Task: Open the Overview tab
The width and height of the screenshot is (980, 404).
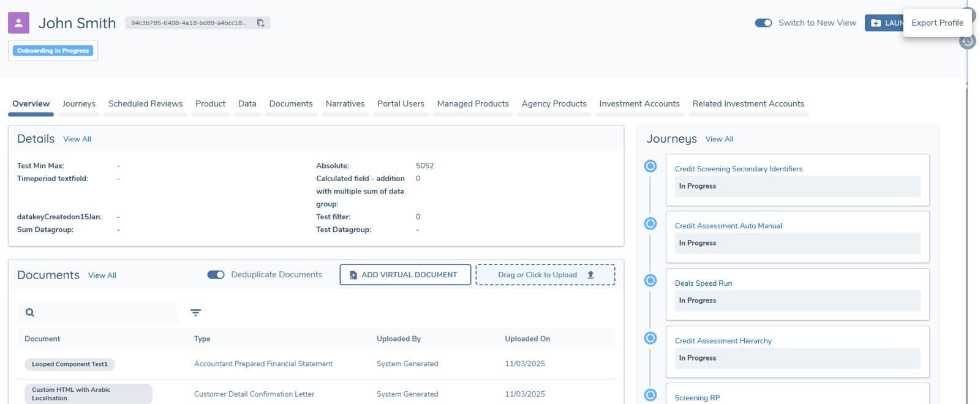Action: [31, 104]
